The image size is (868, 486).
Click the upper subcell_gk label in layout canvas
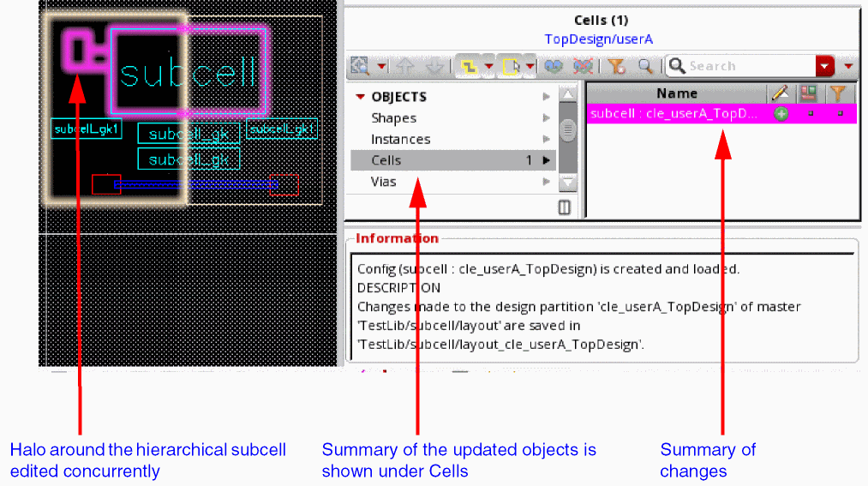click(189, 134)
